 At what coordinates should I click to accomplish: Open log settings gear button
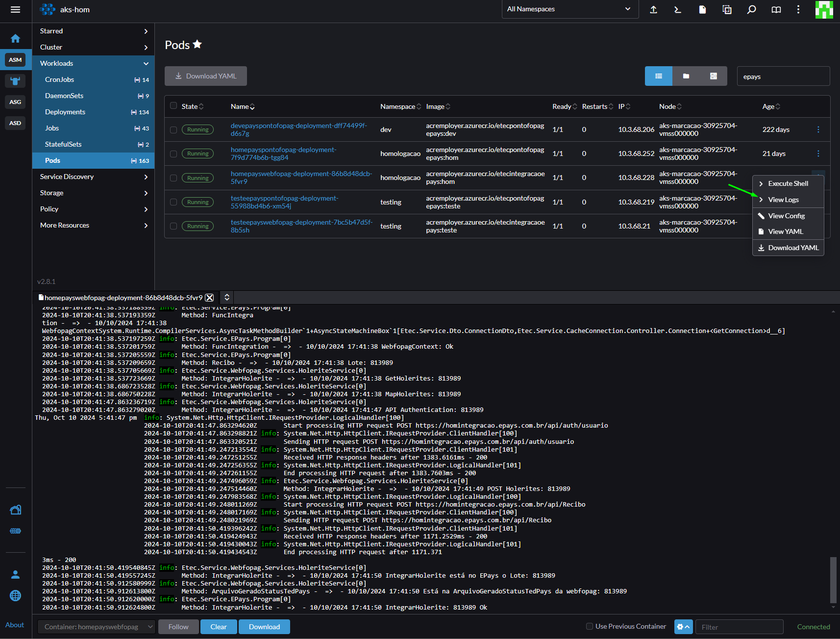[683, 627]
